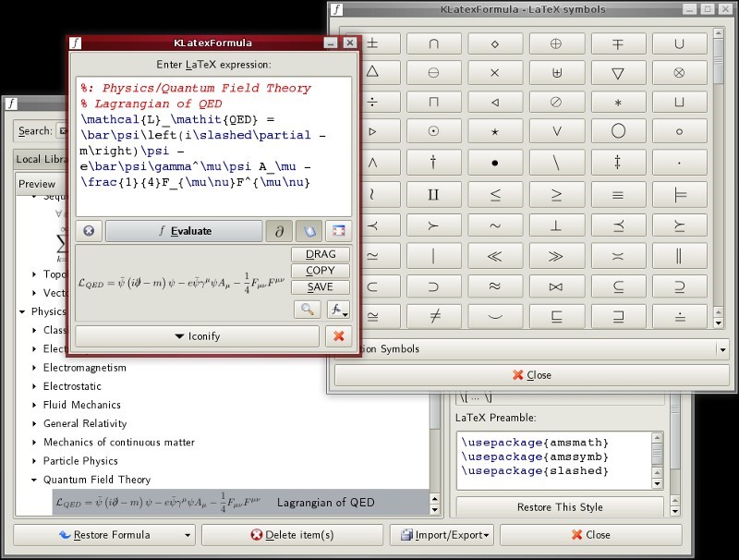The image size is (739, 560).
Task: Click the clear expression icon left of Evaluate
Action: (x=89, y=231)
